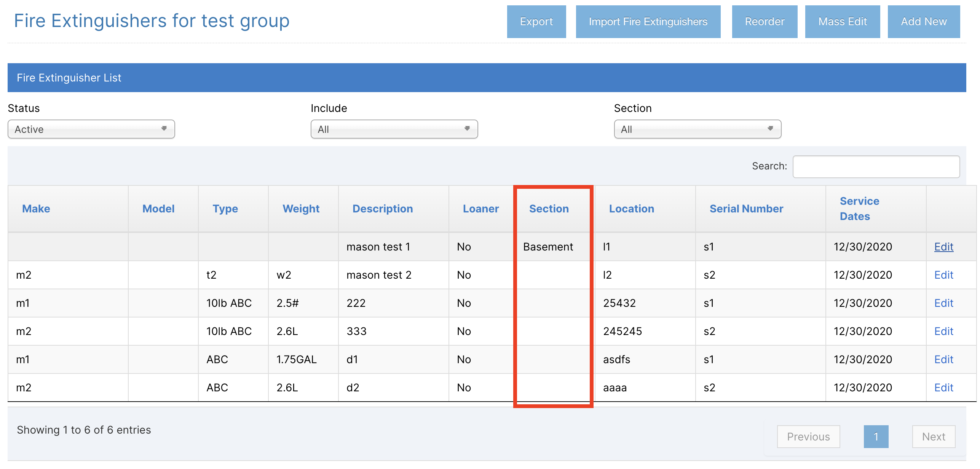Sort by Service Dates column

[x=859, y=209]
